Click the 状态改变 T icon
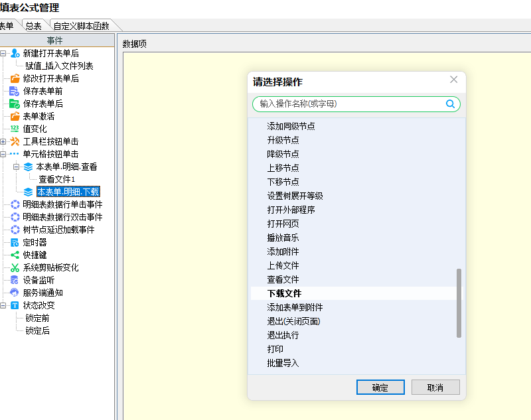 point(15,306)
